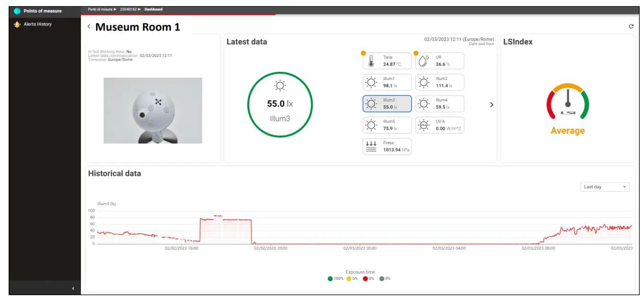Open the Last day range dropdown
This screenshot has width=644, height=299.
click(x=605, y=187)
